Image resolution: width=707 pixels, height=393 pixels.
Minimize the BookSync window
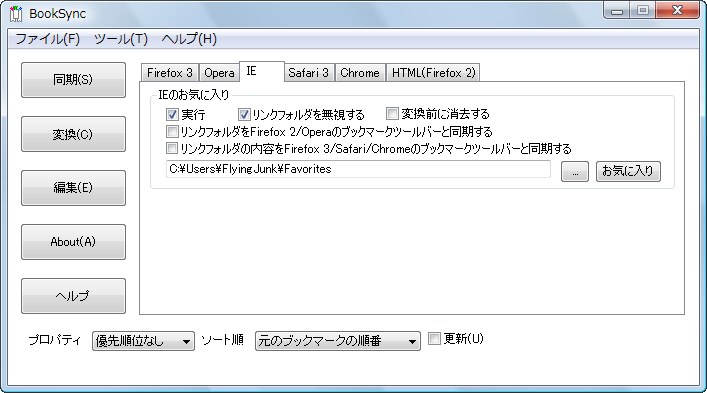coord(617,11)
